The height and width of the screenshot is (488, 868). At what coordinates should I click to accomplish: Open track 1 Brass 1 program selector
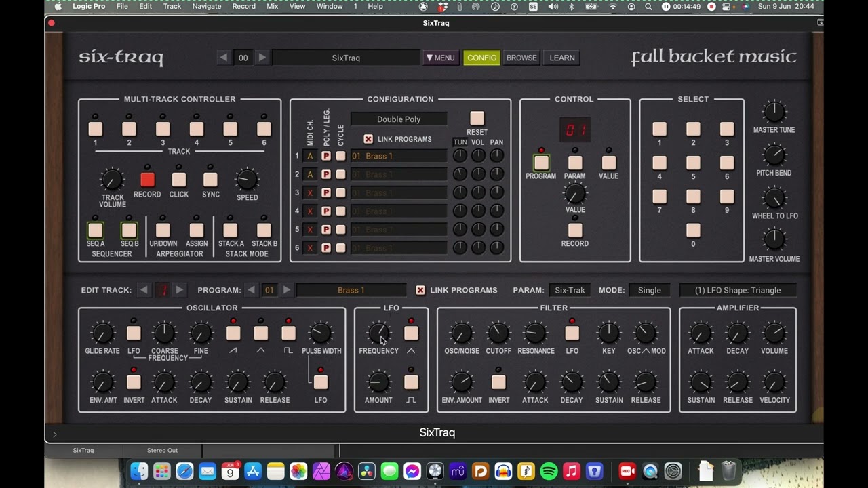[399, 156]
